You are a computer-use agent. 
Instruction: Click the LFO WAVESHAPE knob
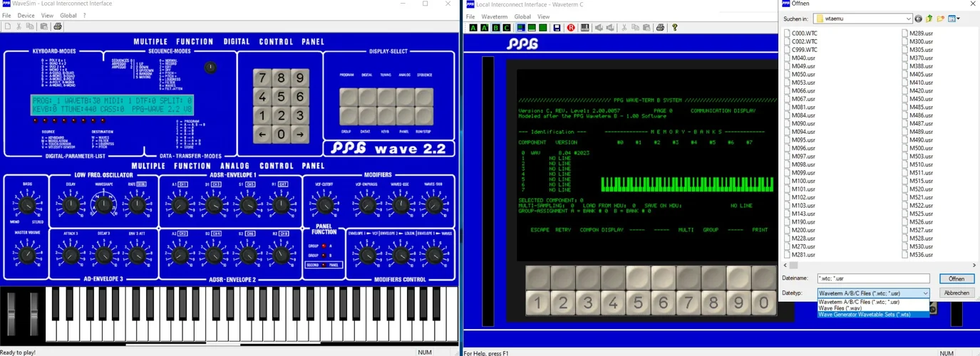[x=104, y=206]
